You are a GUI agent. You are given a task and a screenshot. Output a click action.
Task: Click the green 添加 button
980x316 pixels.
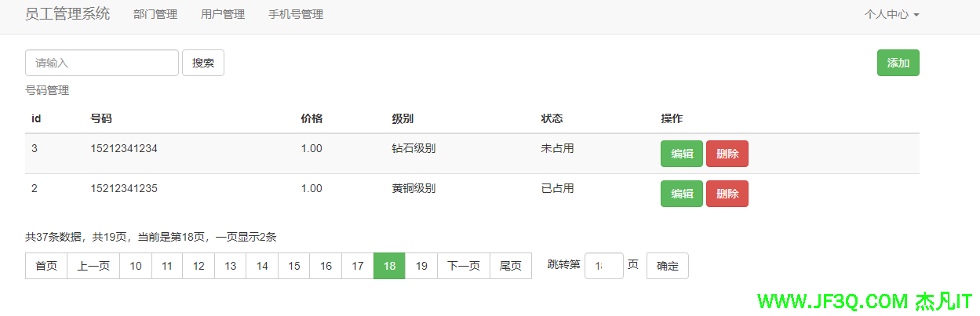coord(898,63)
